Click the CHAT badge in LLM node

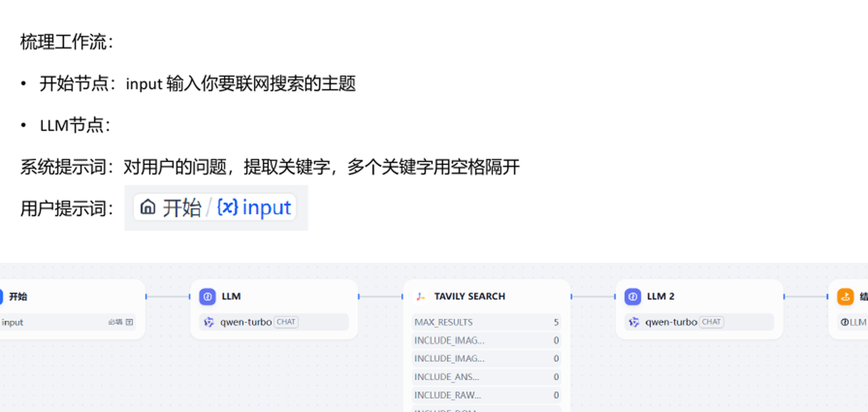[x=286, y=322]
